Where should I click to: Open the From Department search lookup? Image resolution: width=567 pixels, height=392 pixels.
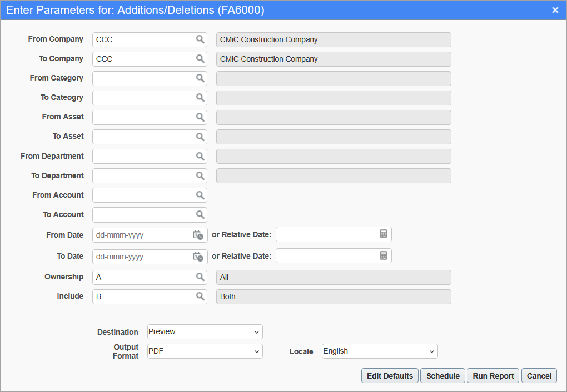click(x=200, y=156)
